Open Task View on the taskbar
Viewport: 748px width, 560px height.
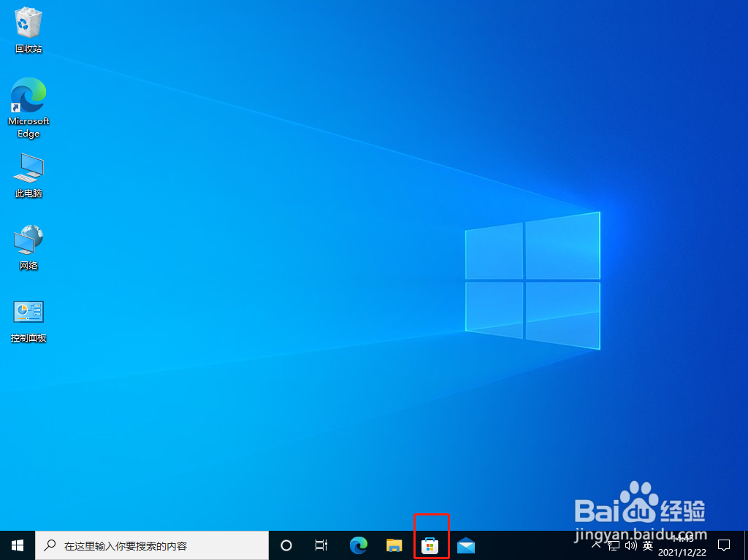pos(321,545)
